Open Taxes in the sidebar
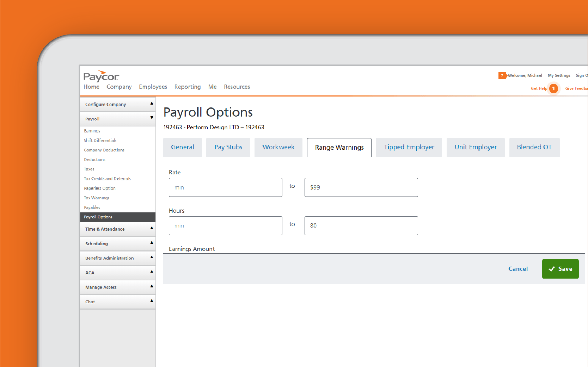The height and width of the screenshot is (367, 588). pyautogui.click(x=89, y=169)
